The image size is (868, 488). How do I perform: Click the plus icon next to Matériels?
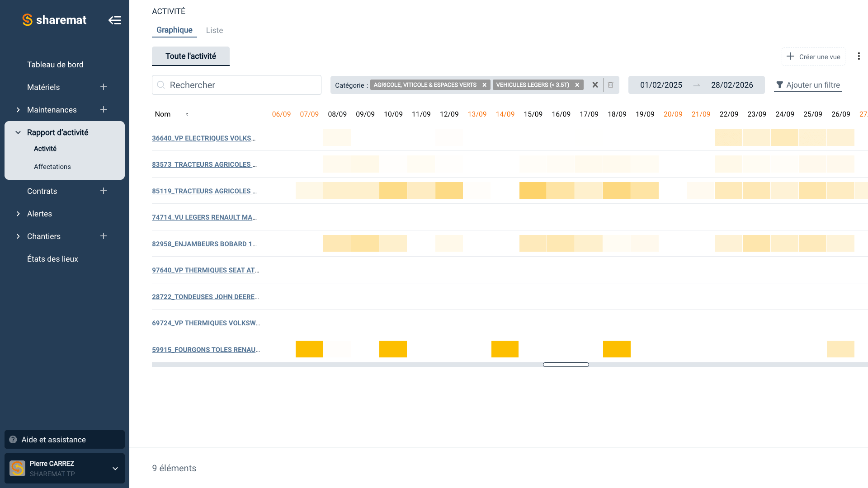[x=104, y=87]
